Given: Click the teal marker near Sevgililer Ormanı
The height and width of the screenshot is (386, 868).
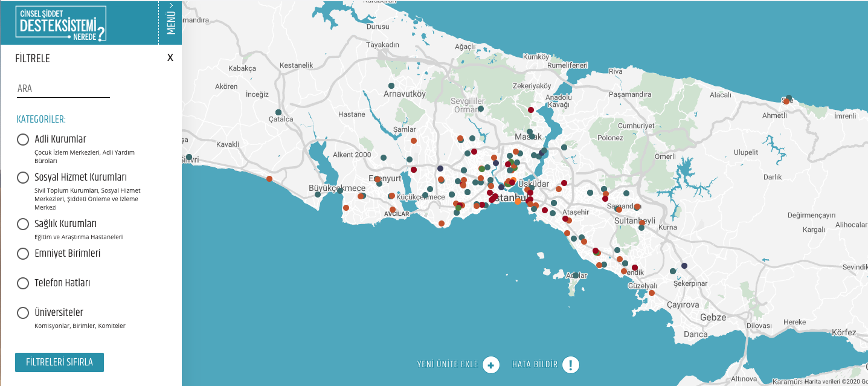Looking at the screenshot, I should coord(481,109).
